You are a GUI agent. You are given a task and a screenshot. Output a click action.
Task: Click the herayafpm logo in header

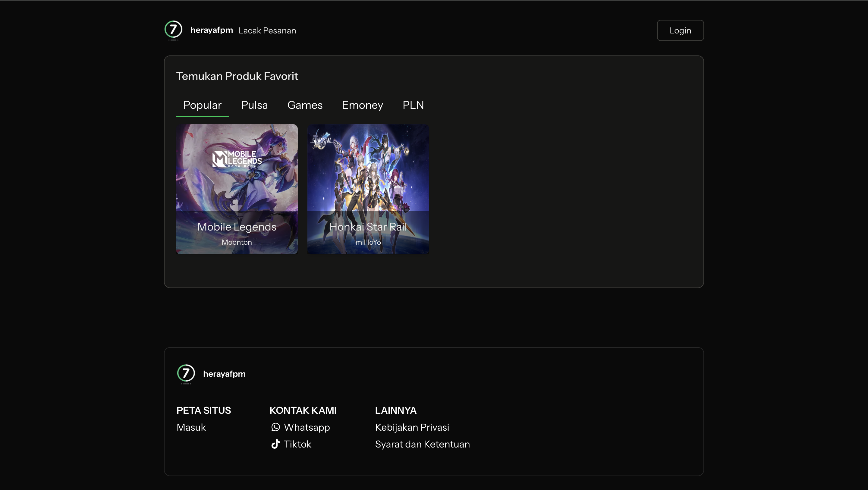[173, 30]
